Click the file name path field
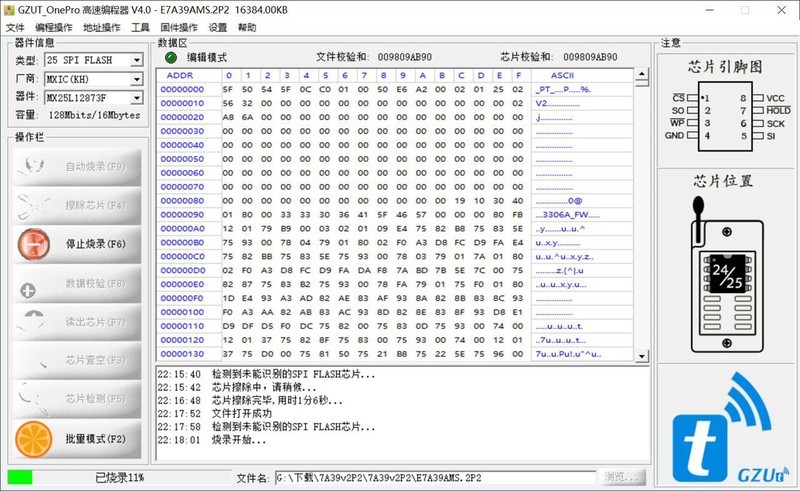800x491 pixels. click(435, 478)
